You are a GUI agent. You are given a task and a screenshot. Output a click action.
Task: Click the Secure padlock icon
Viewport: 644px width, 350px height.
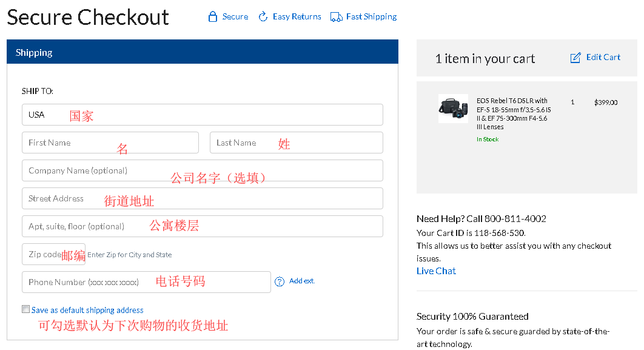[x=212, y=17]
